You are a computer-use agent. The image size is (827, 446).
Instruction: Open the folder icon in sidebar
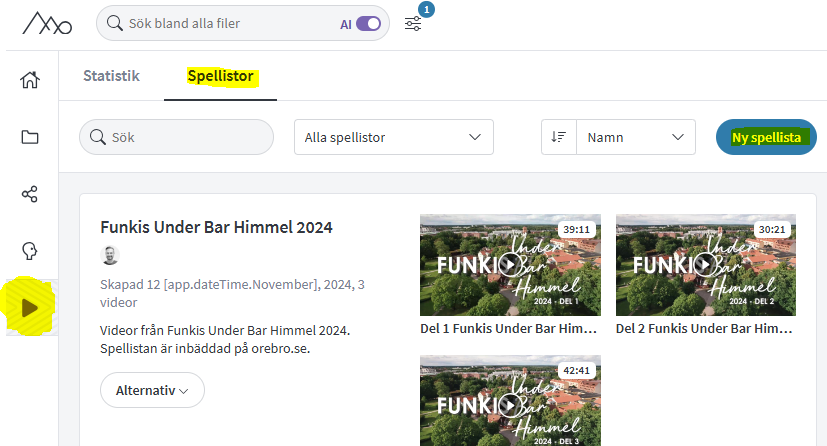(30, 137)
